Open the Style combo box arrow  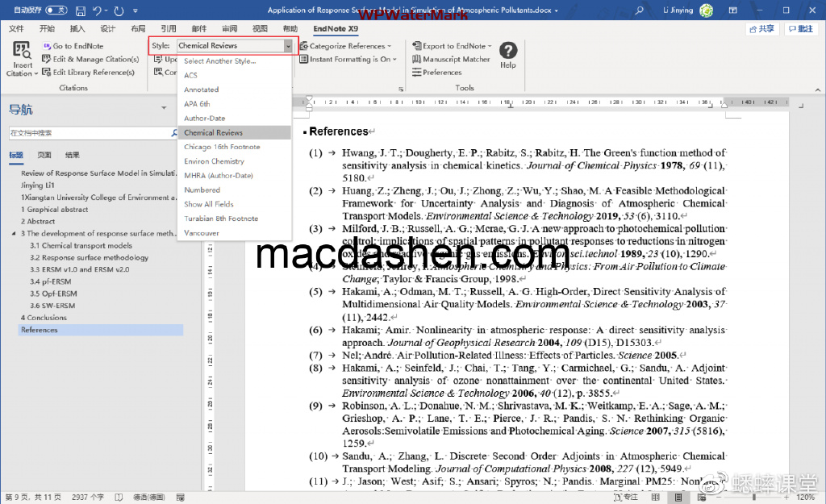click(287, 47)
